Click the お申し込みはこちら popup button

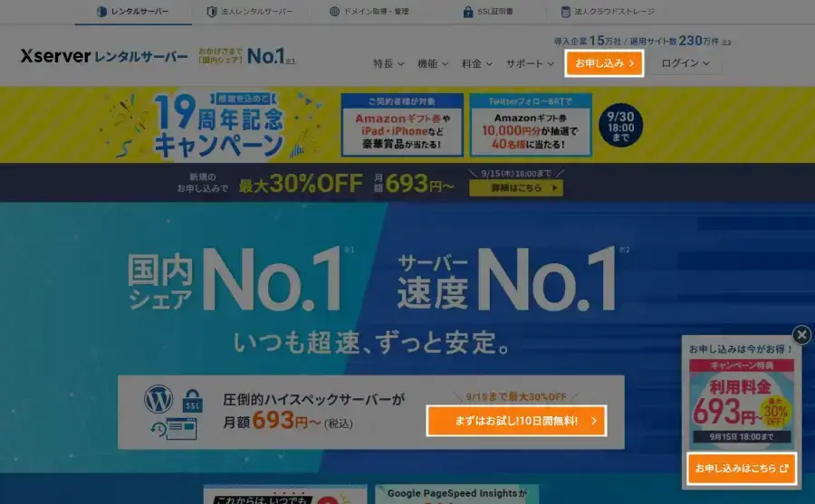click(x=742, y=469)
